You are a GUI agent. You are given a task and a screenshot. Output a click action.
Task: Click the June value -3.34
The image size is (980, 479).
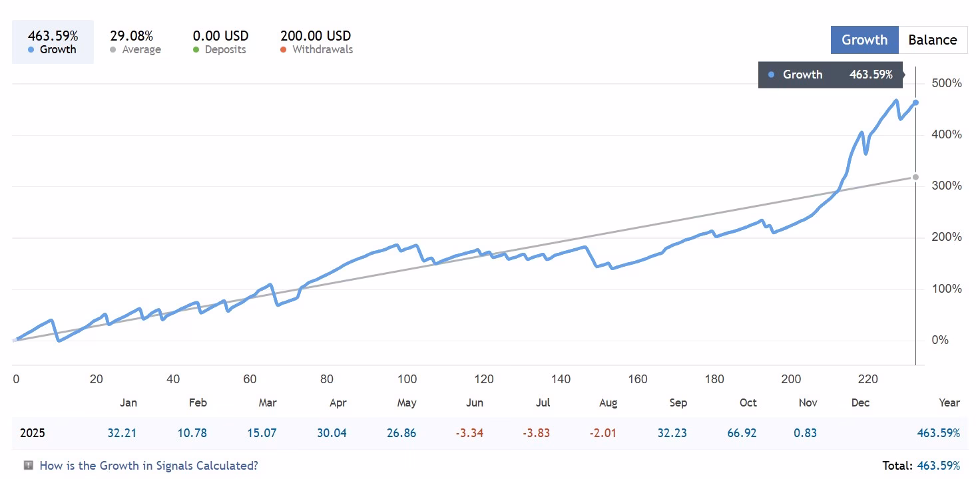click(x=469, y=433)
